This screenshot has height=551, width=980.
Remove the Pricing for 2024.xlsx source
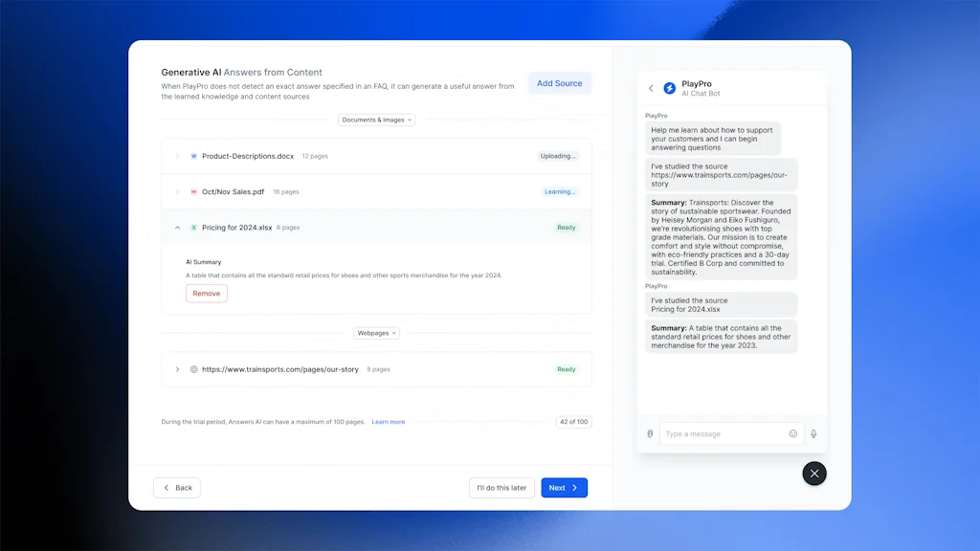tap(206, 294)
